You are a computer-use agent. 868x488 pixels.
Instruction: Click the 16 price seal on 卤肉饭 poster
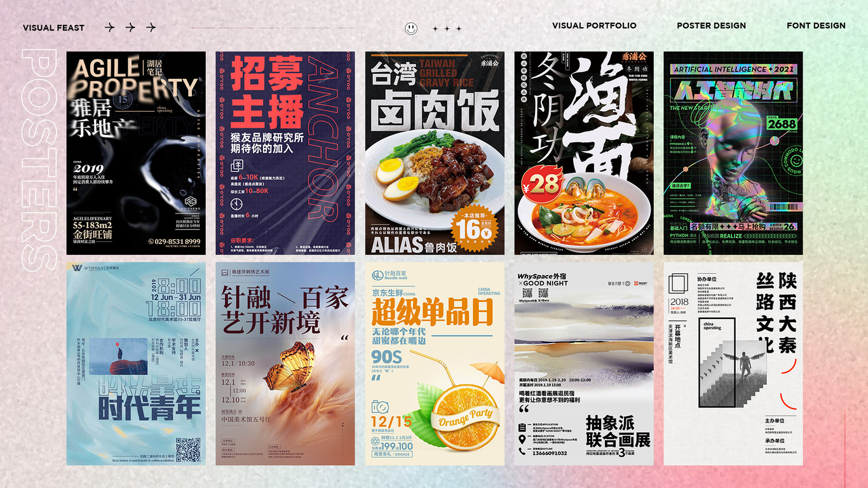click(474, 229)
